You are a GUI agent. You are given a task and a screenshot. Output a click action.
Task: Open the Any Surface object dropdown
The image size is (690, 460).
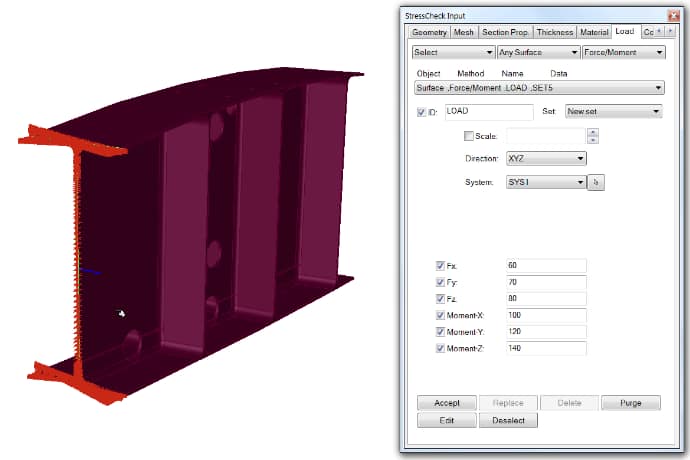tap(538, 52)
